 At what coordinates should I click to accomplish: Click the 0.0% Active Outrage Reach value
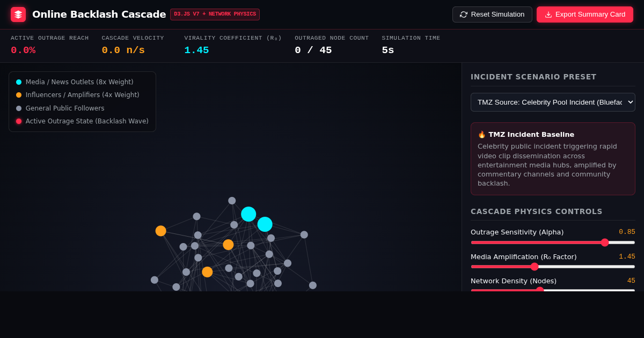click(23, 50)
